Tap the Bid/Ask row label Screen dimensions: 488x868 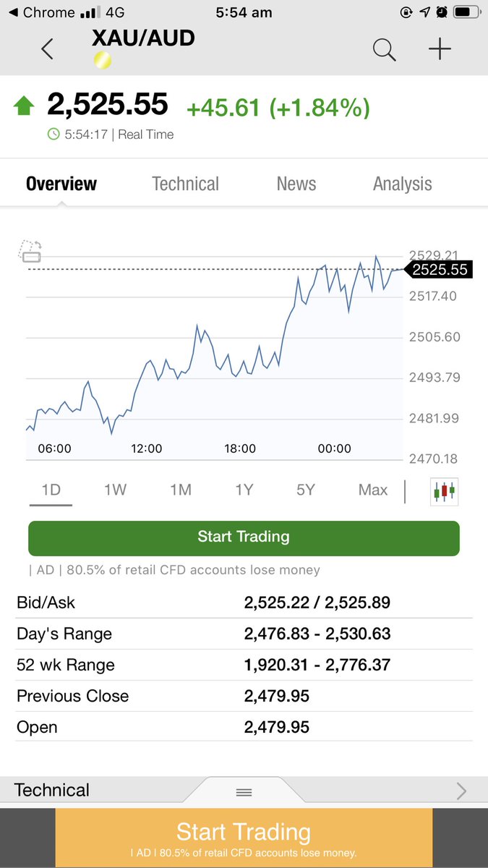pyautogui.click(x=46, y=603)
